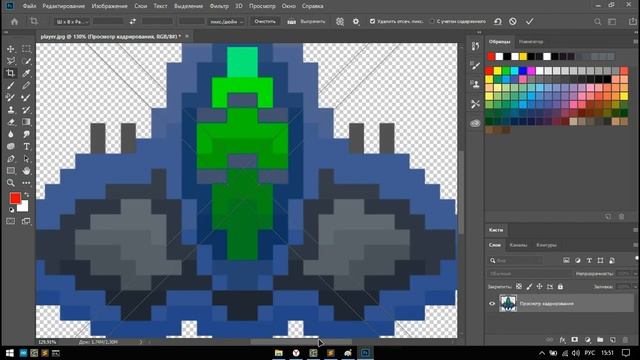Select the Smudge tool
640x360 pixels.
pos(26,134)
